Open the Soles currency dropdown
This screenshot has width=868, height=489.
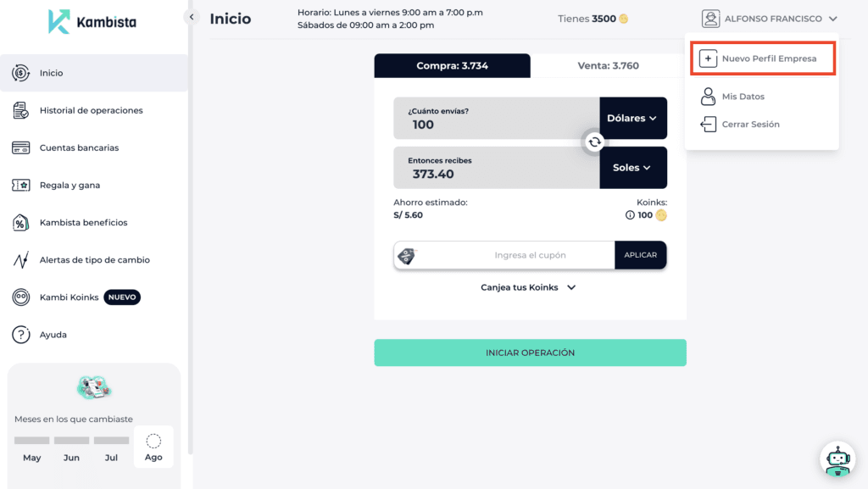632,168
